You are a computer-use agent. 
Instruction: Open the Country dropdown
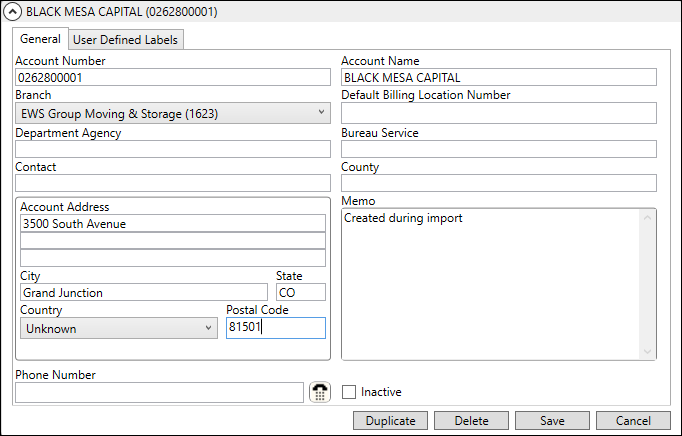coord(118,328)
